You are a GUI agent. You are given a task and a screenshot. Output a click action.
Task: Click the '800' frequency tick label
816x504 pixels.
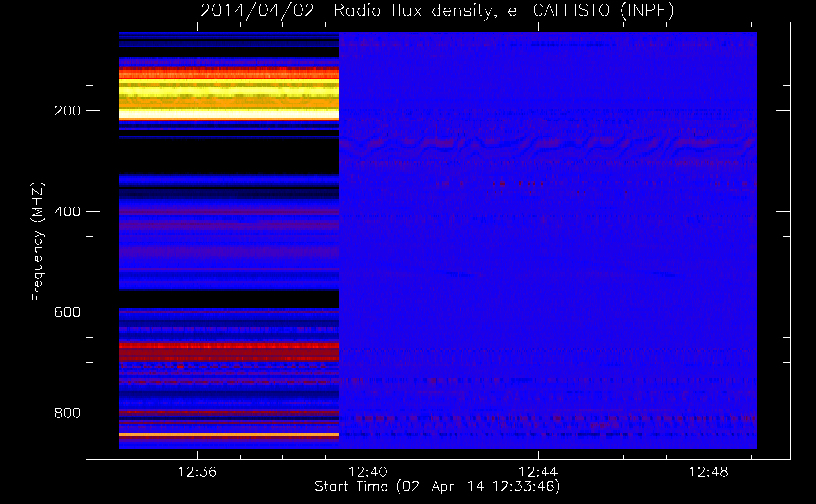[68, 413]
